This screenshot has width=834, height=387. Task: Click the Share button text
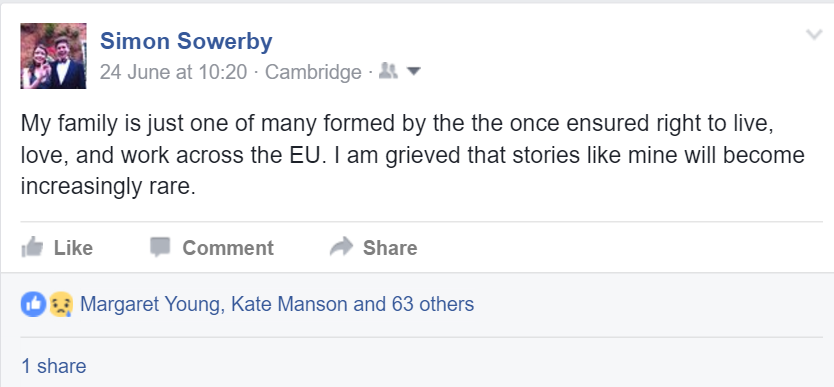coord(390,248)
